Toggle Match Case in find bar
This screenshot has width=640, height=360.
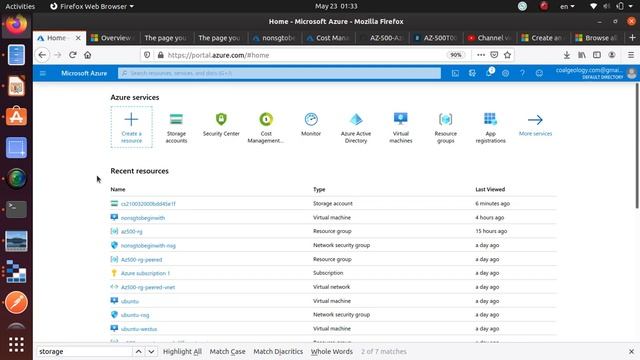coord(227,351)
